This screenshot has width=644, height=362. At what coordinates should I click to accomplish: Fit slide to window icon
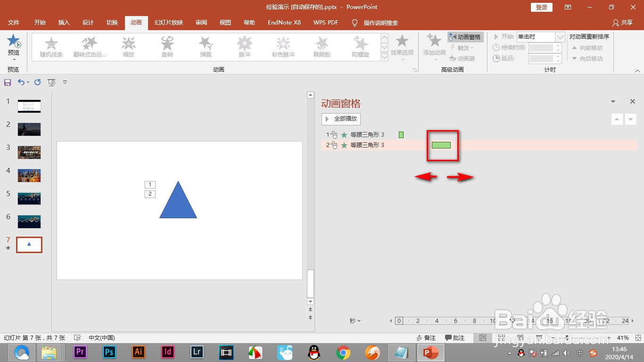tap(637, 338)
